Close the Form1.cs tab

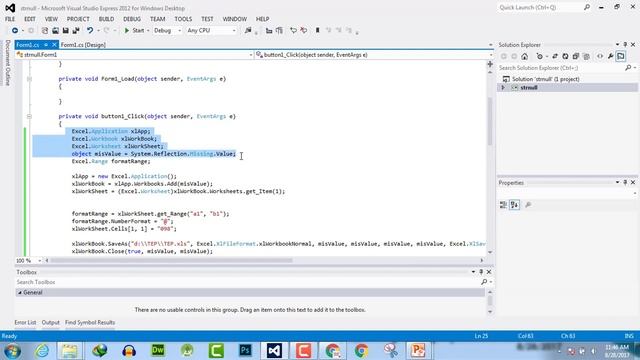54,45
